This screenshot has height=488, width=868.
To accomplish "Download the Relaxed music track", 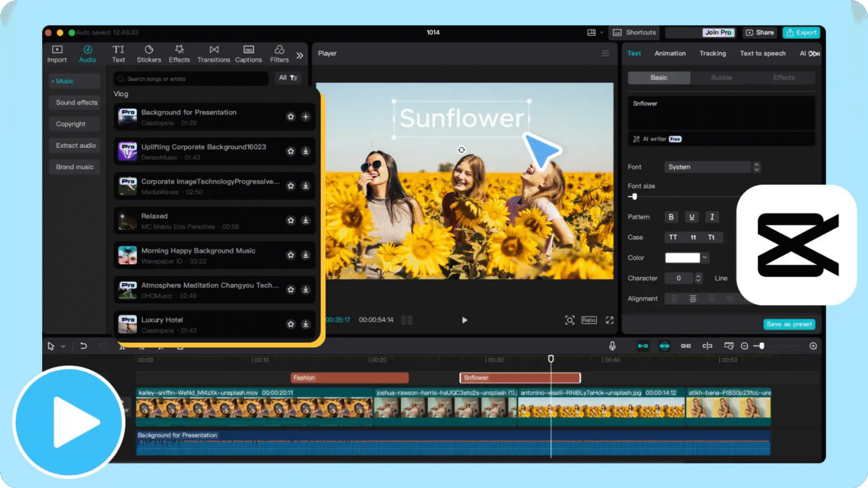I will 305,220.
